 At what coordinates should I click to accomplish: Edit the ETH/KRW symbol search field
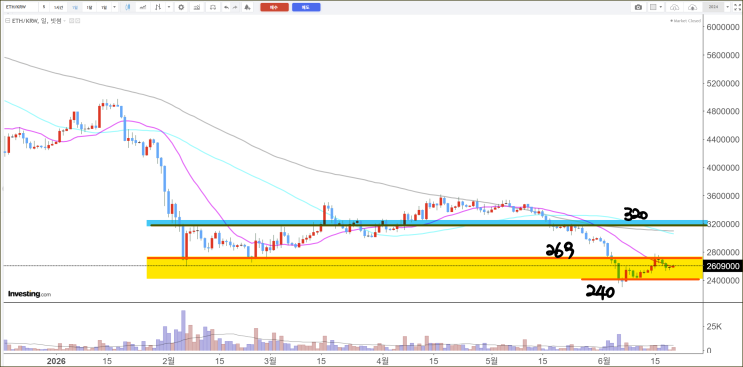click(21, 7)
